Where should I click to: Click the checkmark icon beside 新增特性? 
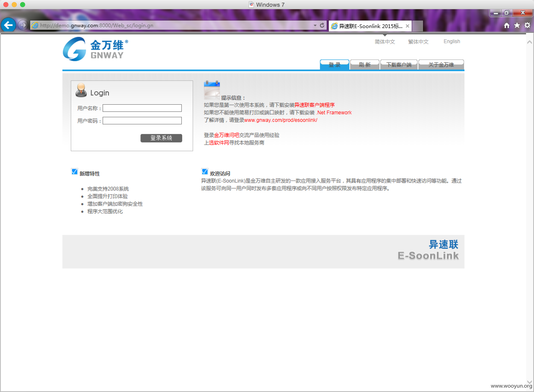75,171
